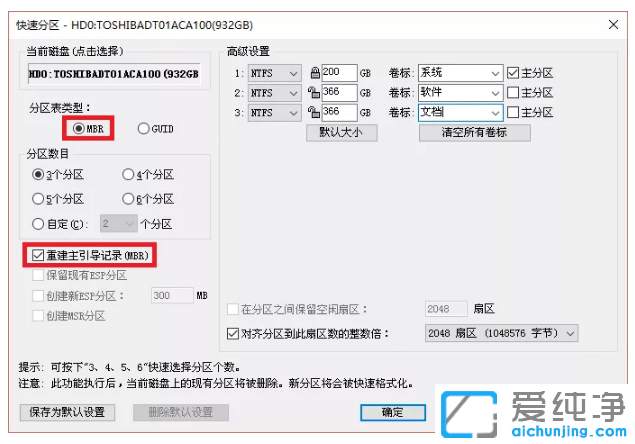The height and width of the screenshot is (444, 635).
Task: Select the GUID partition table type
Action: [143, 129]
